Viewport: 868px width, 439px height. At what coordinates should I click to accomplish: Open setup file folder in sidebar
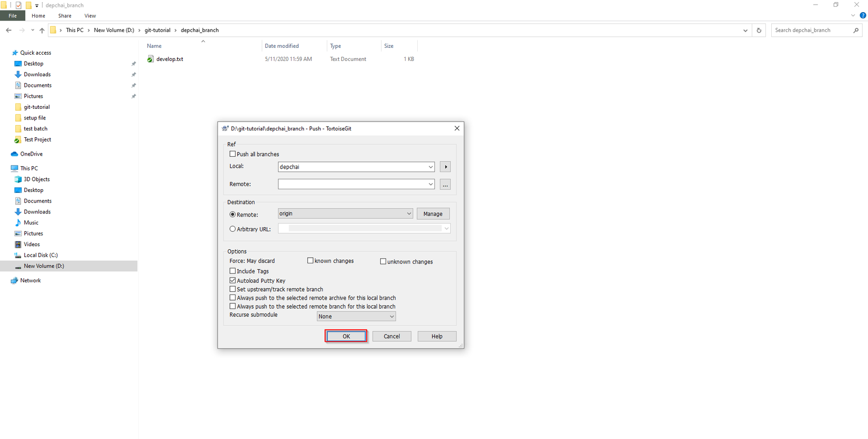pyautogui.click(x=35, y=118)
